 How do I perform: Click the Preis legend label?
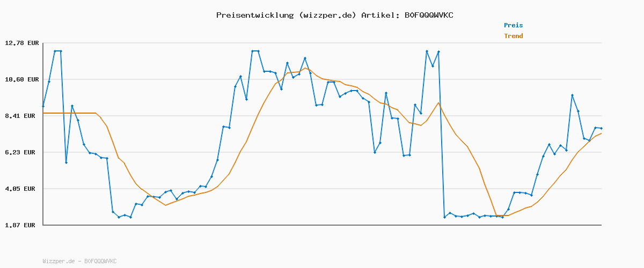(x=513, y=25)
